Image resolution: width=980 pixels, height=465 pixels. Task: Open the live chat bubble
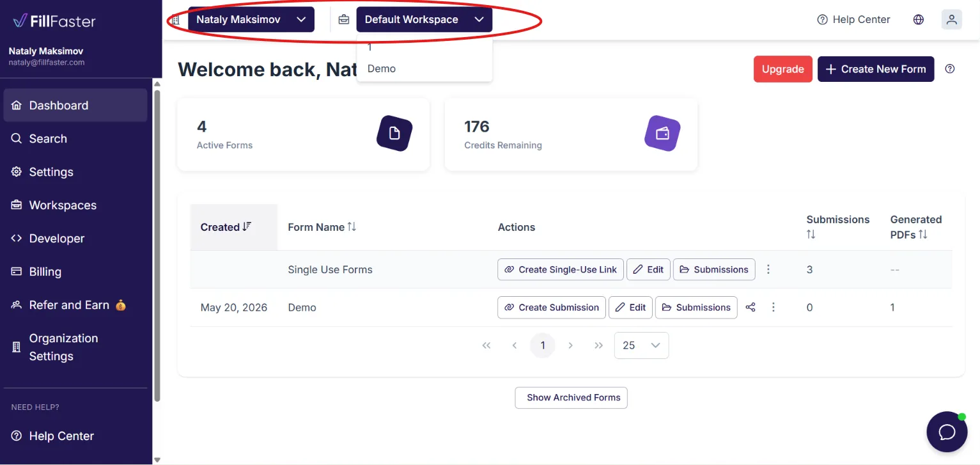[x=947, y=432]
